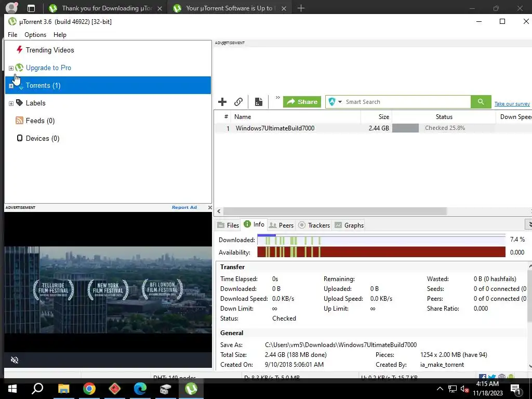
Task: Click the torrent list horizontal scrollbar
Action: (x=335, y=211)
